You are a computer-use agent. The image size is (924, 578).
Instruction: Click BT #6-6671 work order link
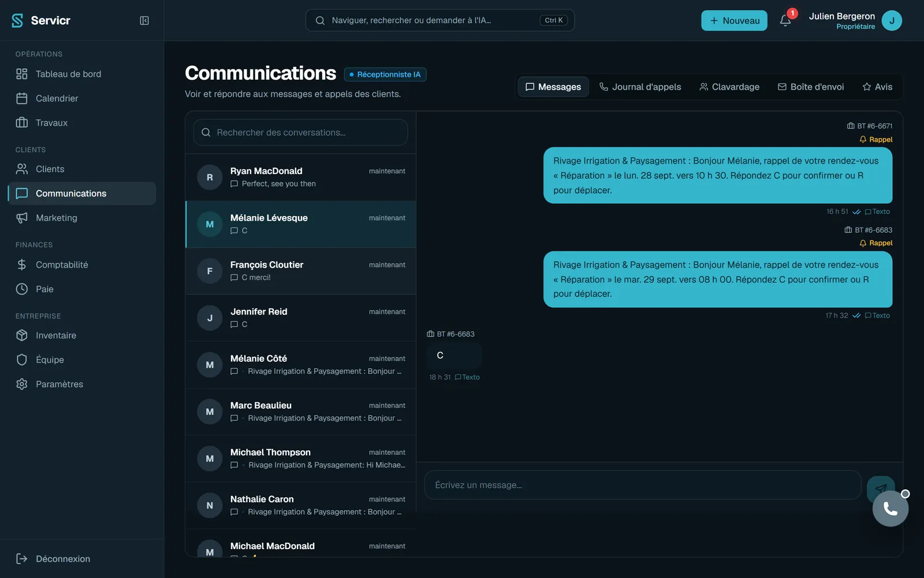pos(870,126)
